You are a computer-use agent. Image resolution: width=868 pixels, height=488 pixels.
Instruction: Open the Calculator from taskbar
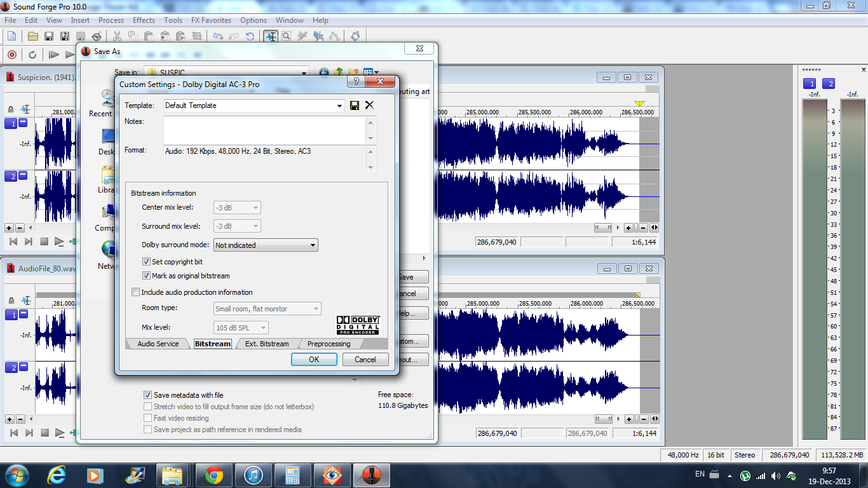[292, 475]
